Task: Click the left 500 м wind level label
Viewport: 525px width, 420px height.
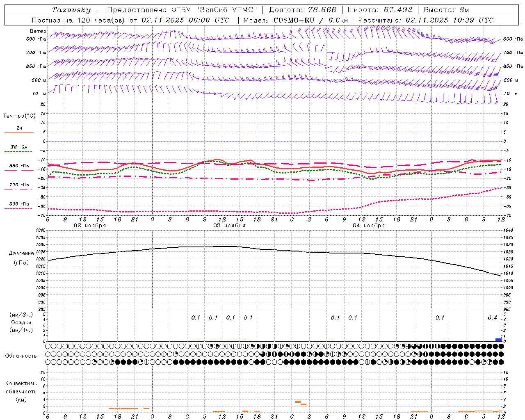Action: 39,80
